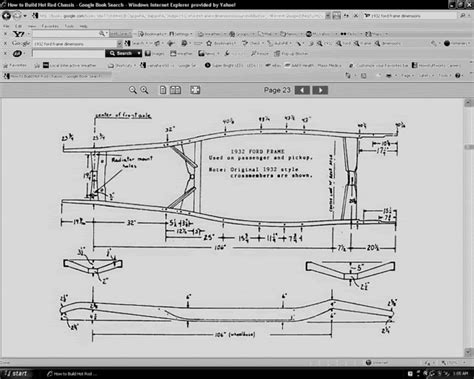The height and width of the screenshot is (379, 474).
Task: Close the Yahoo toolbar
Action: 5,34
